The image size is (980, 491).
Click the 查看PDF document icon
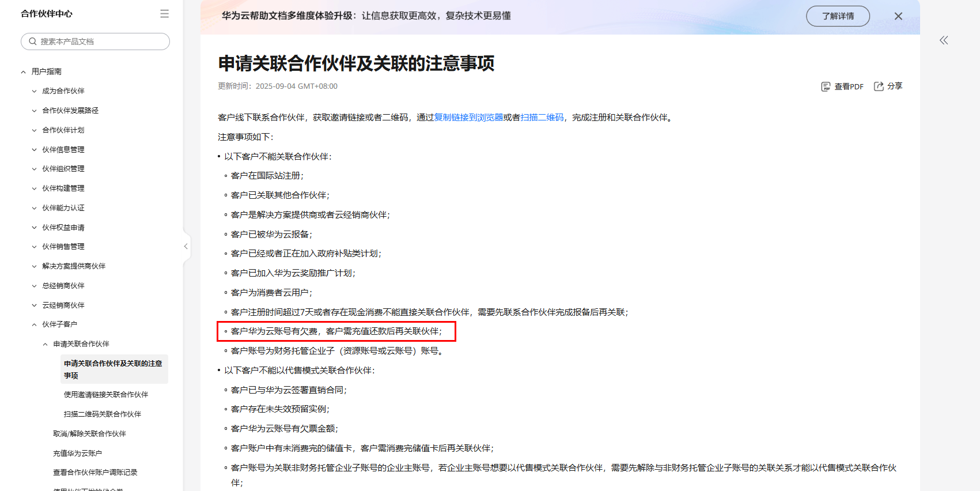coord(826,86)
